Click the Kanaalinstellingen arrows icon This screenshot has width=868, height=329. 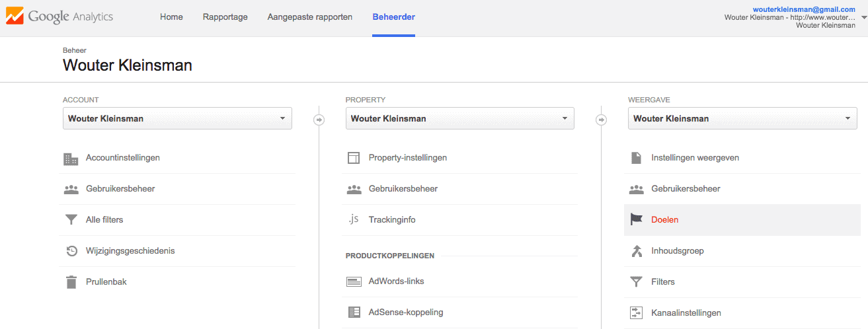pyautogui.click(x=636, y=313)
